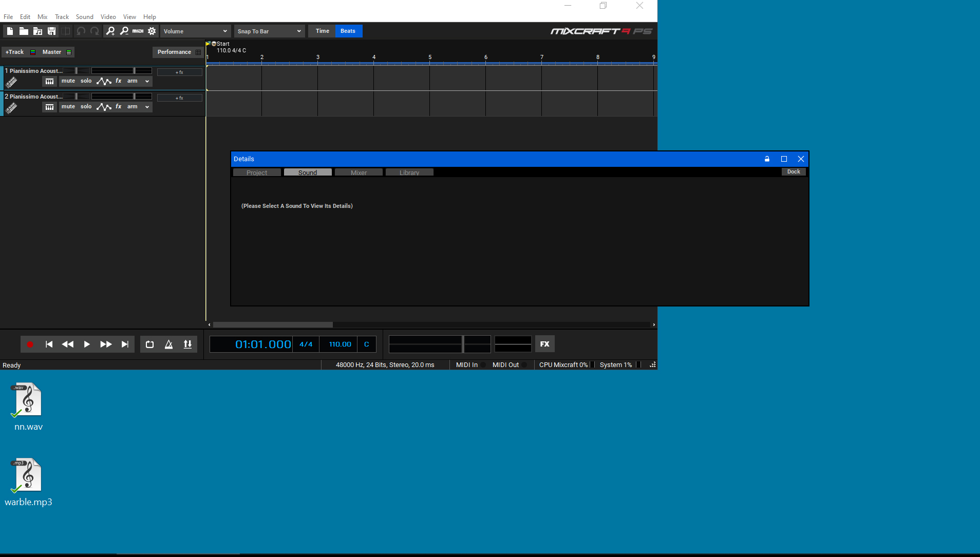Toggle the metronome icon
This screenshot has width=980, height=557.
coord(168,344)
